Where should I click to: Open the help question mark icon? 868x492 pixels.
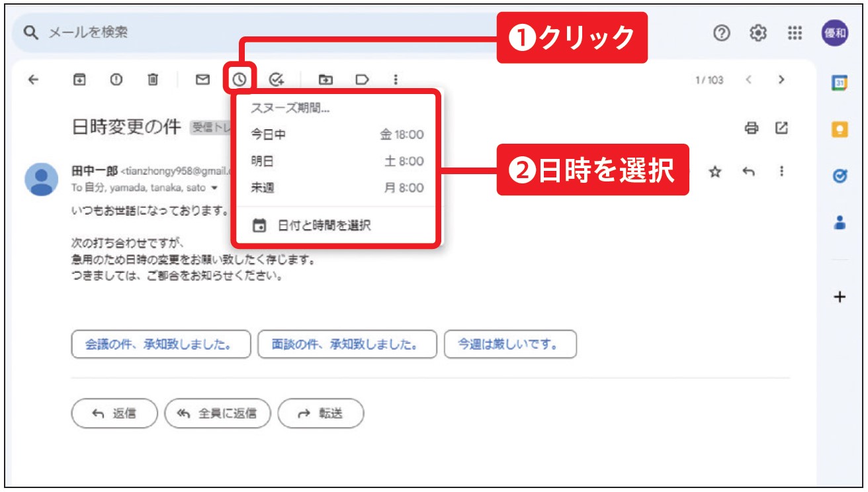click(x=722, y=33)
